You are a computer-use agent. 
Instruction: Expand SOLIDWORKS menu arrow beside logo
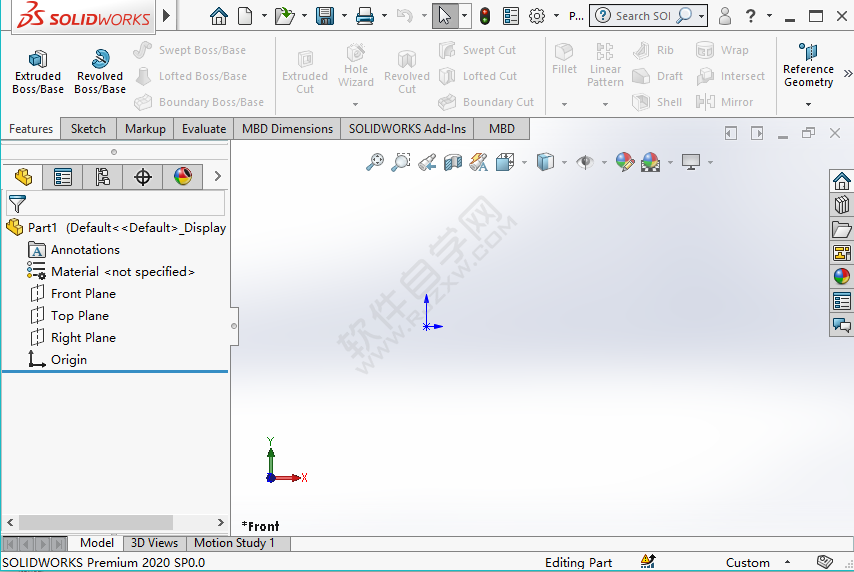coord(167,15)
